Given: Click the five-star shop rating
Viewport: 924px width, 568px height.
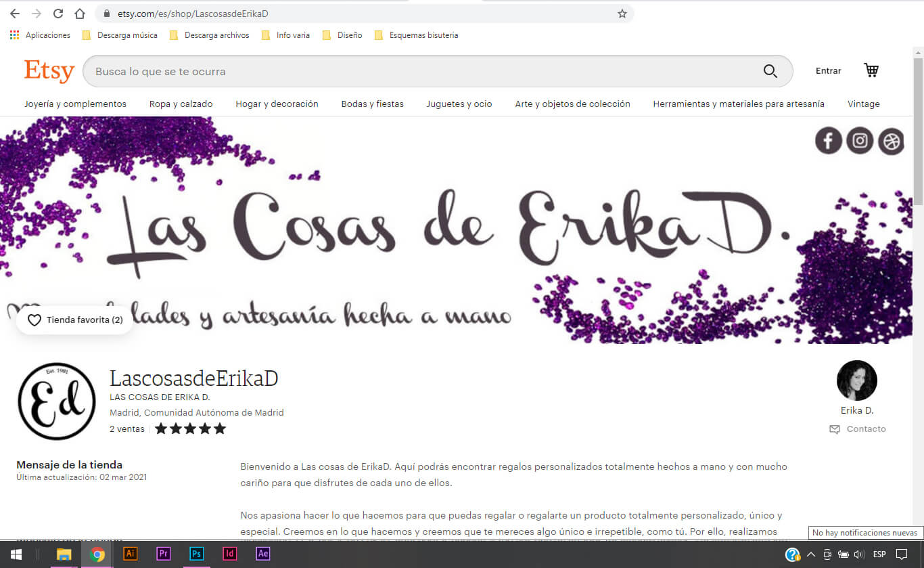Looking at the screenshot, I should point(191,429).
